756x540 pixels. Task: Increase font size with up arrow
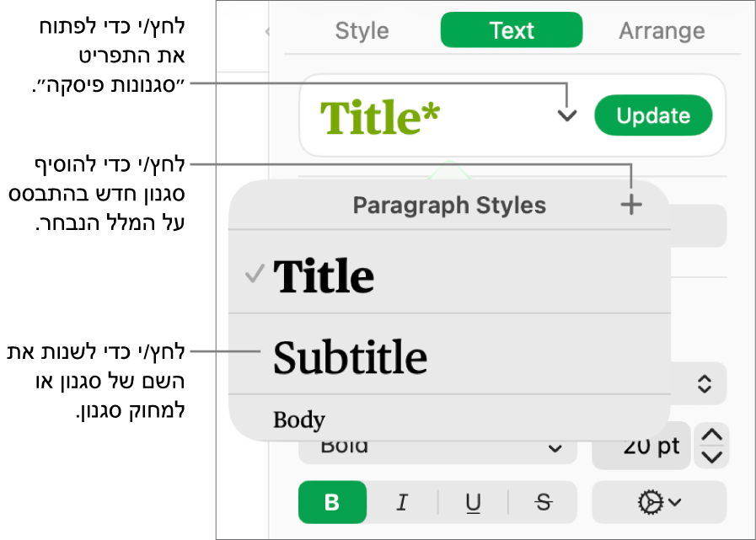click(712, 436)
